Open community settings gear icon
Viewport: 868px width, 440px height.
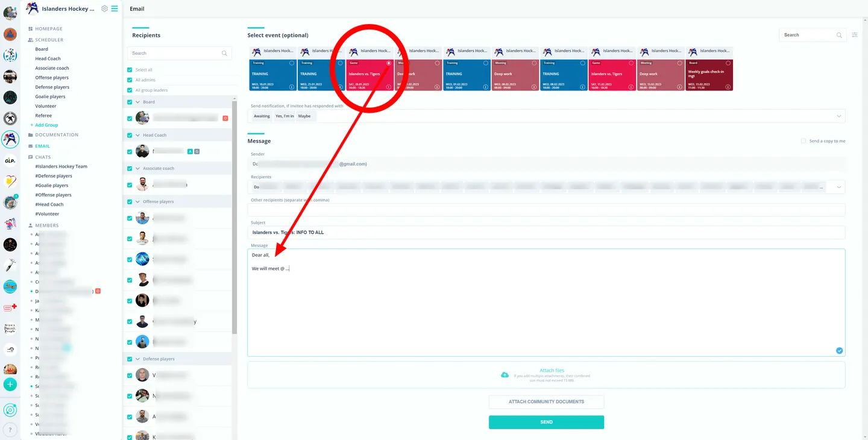[105, 8]
